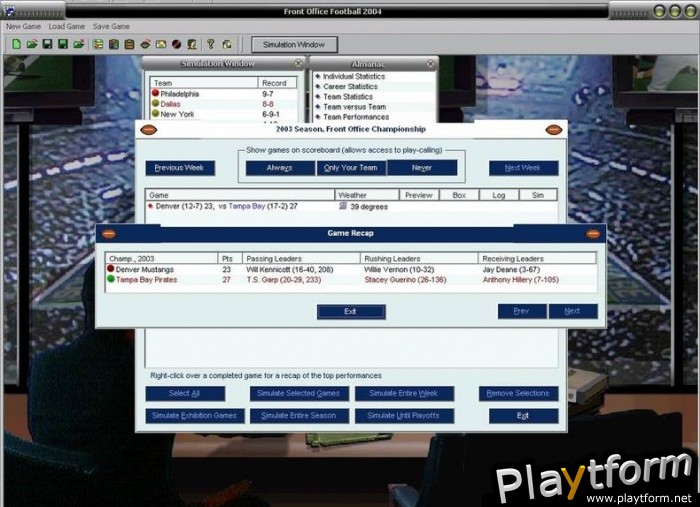Open Individual Statistics in Almanac
This screenshot has width=700, height=507.
(x=354, y=76)
